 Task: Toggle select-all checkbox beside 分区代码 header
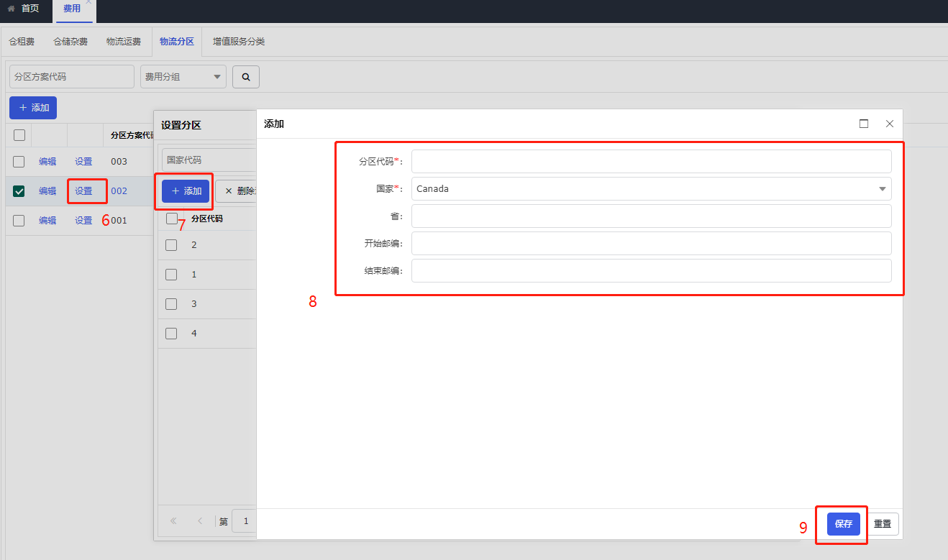coord(172,219)
